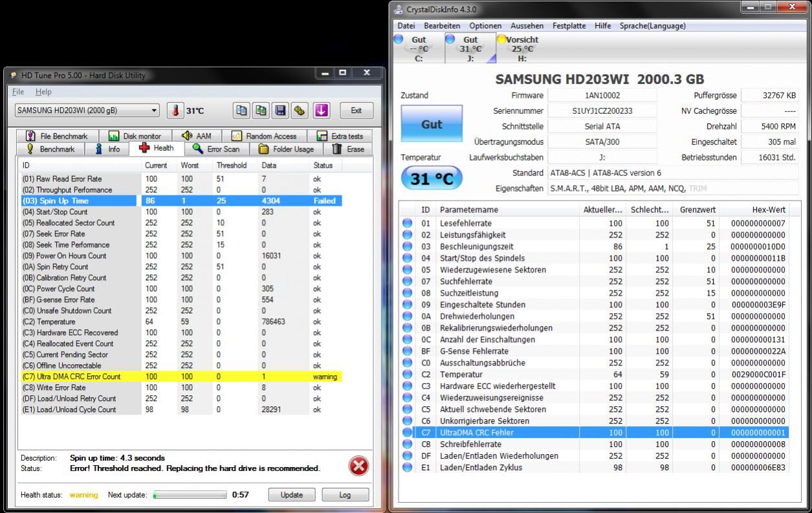Open Festplatte menu in CrystalDiskInfo
Image resolution: width=812 pixels, height=513 pixels.
coord(569,26)
